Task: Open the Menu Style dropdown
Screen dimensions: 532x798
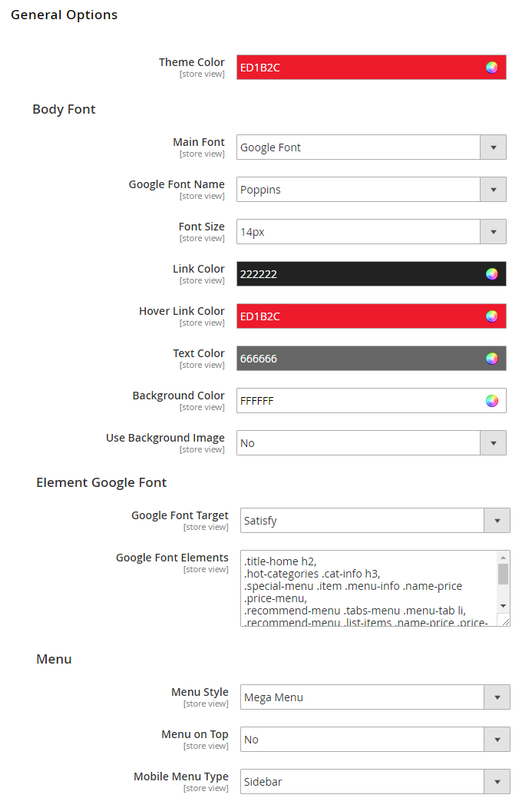Action: click(x=497, y=697)
